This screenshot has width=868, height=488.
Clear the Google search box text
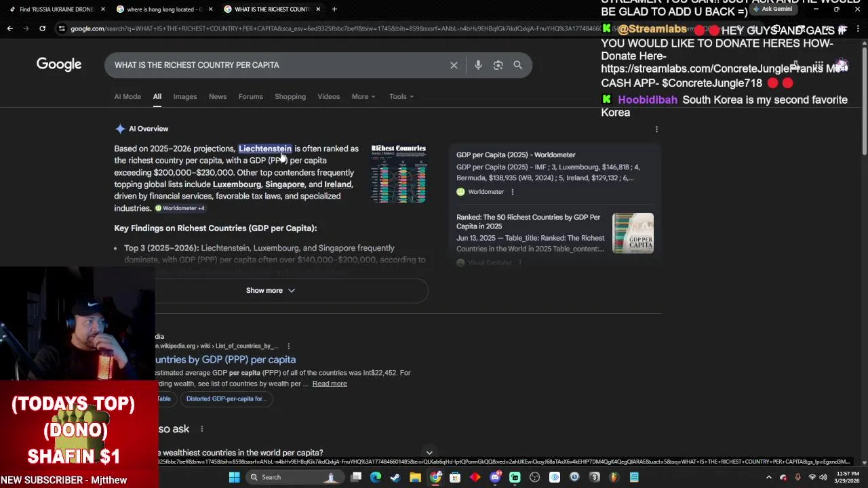click(x=454, y=65)
